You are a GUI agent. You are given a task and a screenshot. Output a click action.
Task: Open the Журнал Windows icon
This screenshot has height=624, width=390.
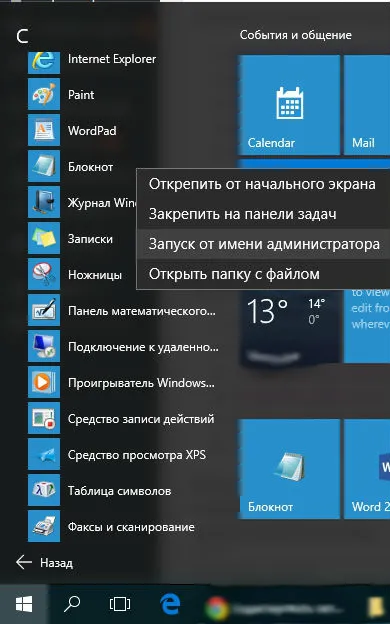[x=44, y=202]
